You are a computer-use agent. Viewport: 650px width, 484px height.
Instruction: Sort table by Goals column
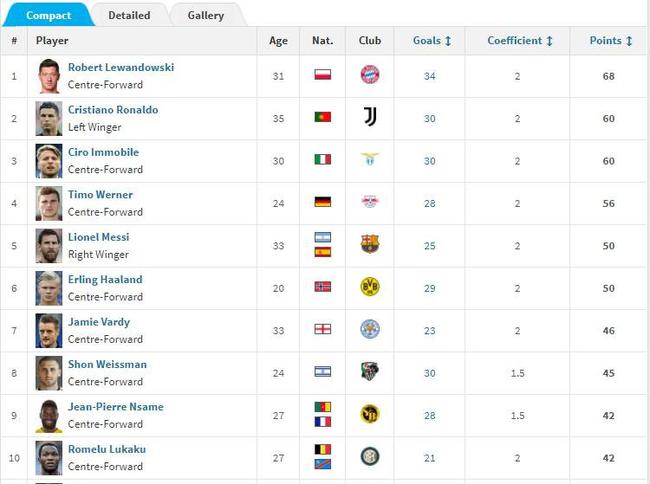click(x=432, y=41)
